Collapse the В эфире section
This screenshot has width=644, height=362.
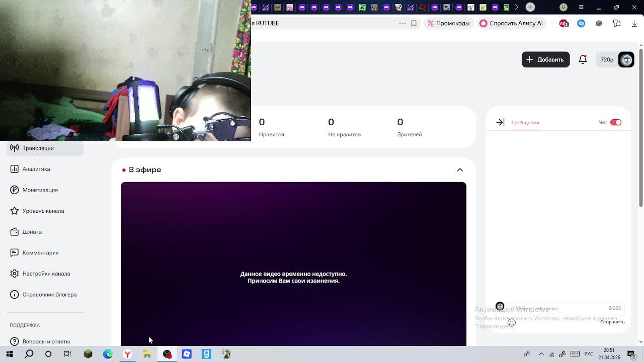click(460, 170)
